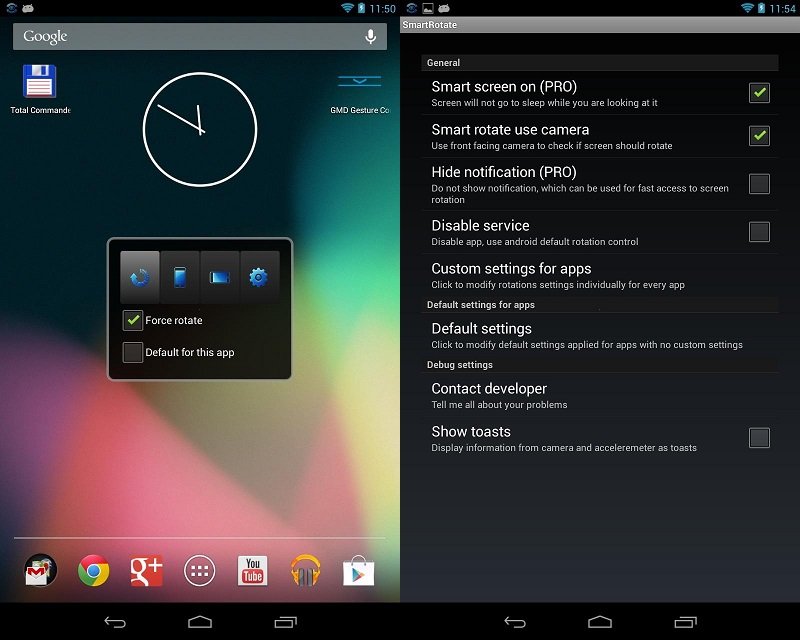The height and width of the screenshot is (640, 800).
Task: Choose the portrait orientation phone icon
Action: coord(180,277)
